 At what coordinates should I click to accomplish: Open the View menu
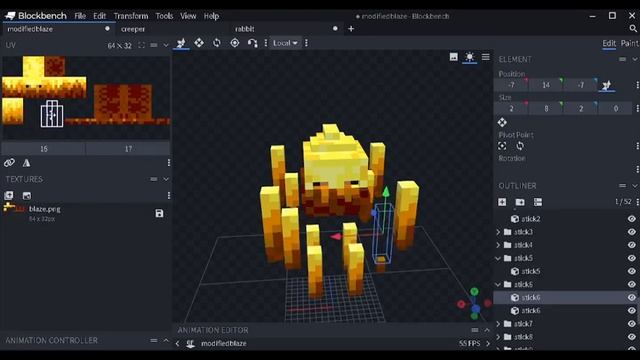point(188,16)
